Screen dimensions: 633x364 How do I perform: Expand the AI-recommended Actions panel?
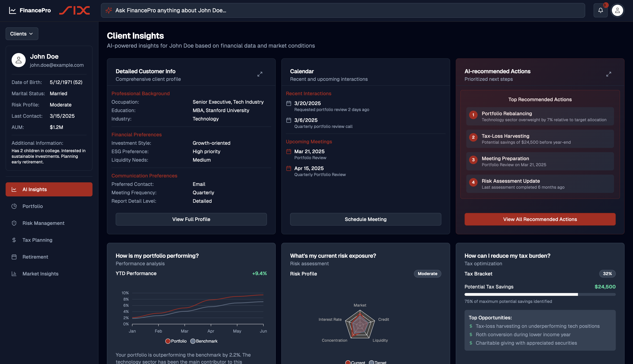point(609,74)
